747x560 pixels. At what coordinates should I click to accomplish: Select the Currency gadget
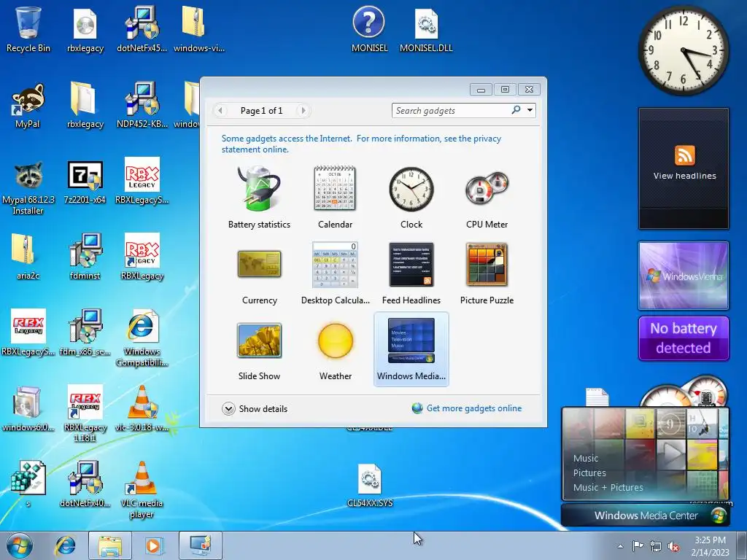(x=259, y=273)
